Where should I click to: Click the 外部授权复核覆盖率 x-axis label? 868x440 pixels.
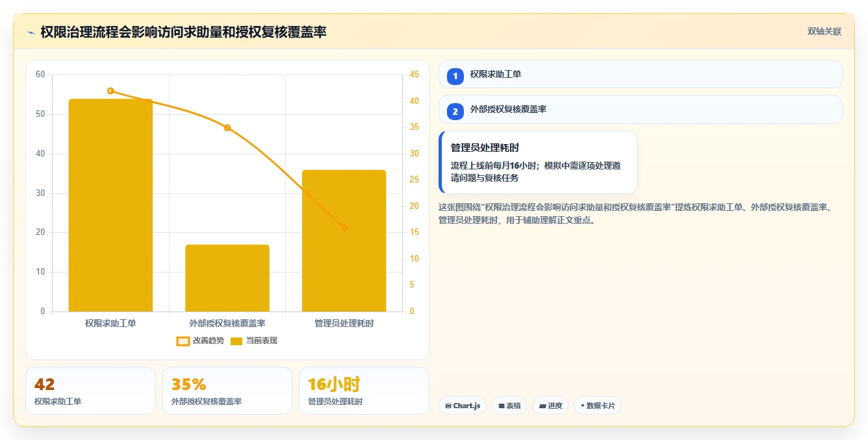(227, 323)
